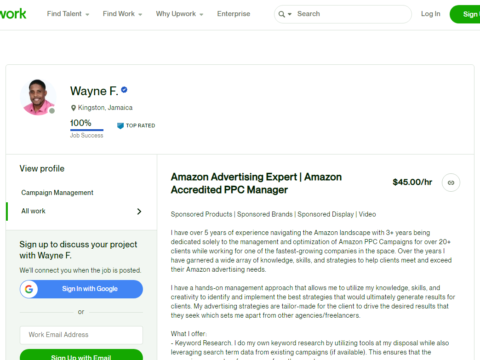This screenshot has height=360, width=480.
Task: Click the Google logo icon
Action: click(x=29, y=289)
